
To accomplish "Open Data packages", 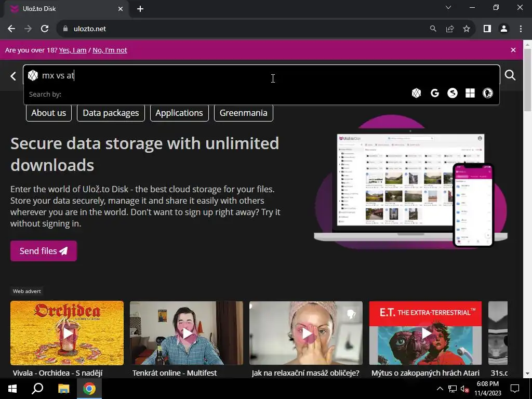I will click(x=111, y=113).
